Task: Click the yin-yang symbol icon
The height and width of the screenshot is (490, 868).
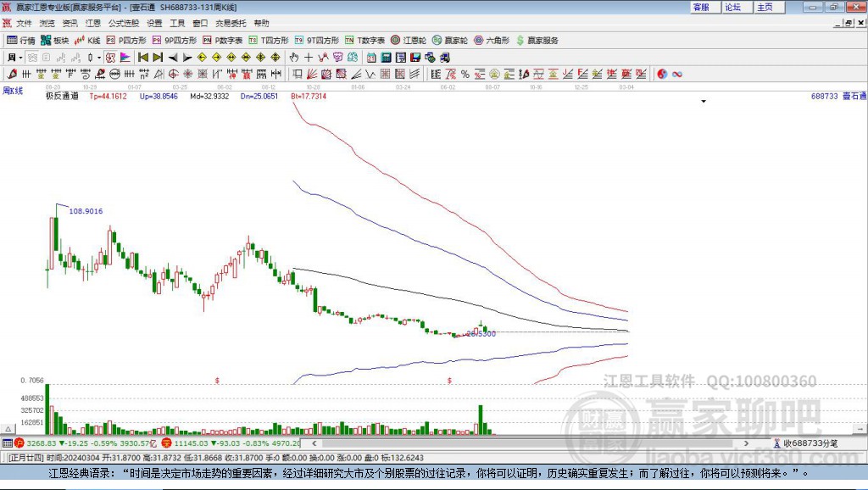Action: coord(662,74)
